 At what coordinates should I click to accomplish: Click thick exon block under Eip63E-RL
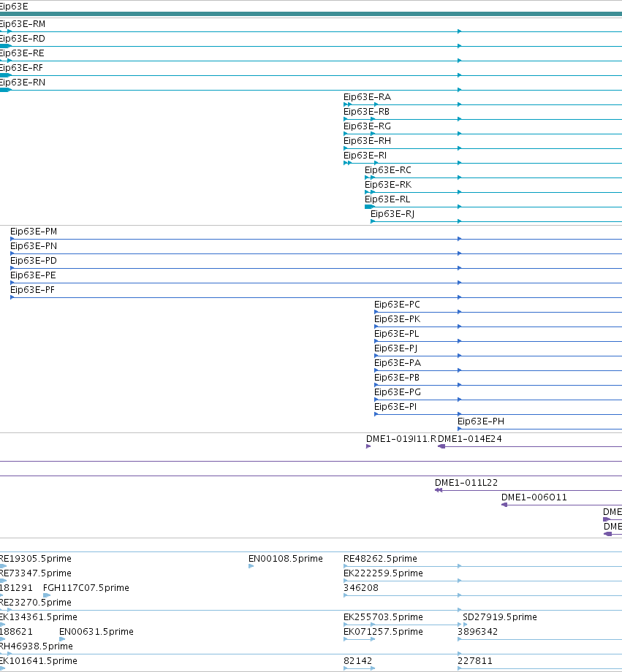click(369, 207)
